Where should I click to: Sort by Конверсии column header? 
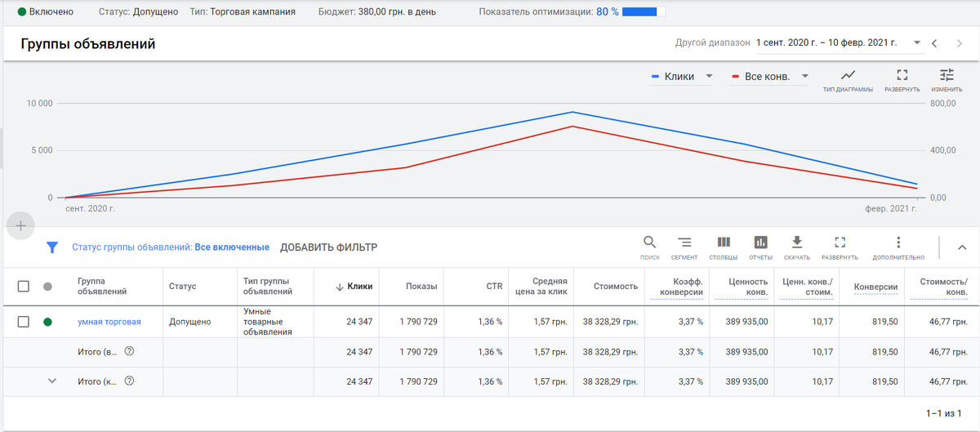875,287
